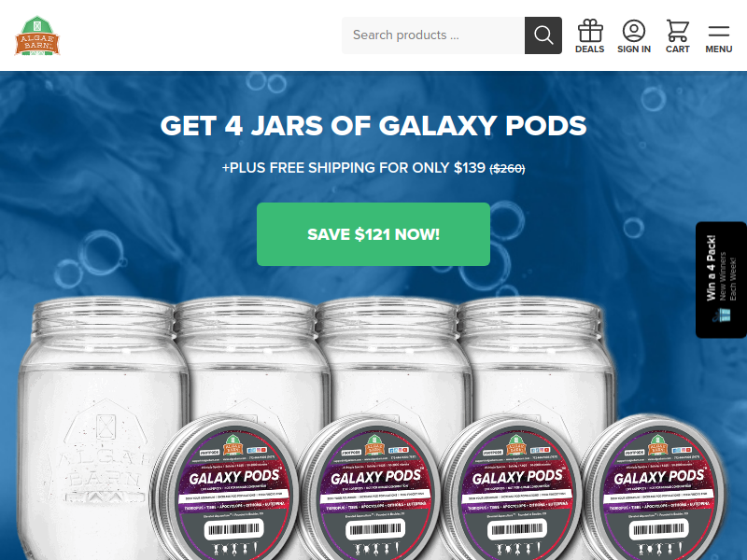This screenshot has width=747, height=560.
Task: Open the Sign In account icon
Action: [634, 32]
